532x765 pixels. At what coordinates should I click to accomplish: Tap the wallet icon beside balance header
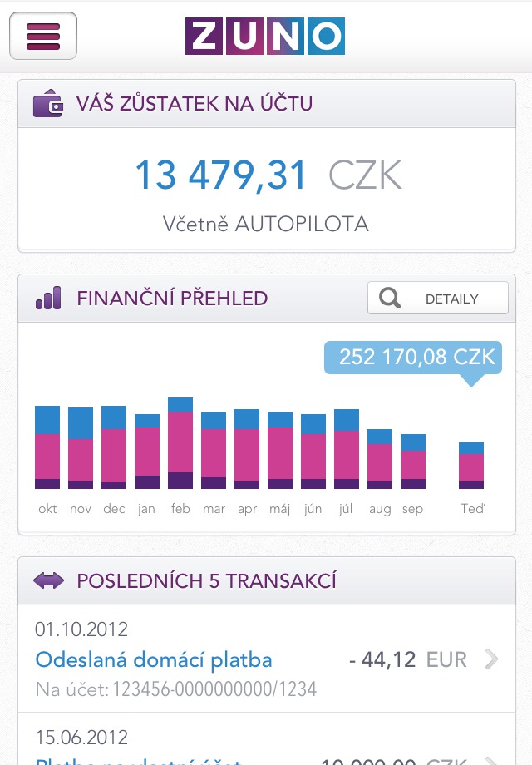coord(48,104)
